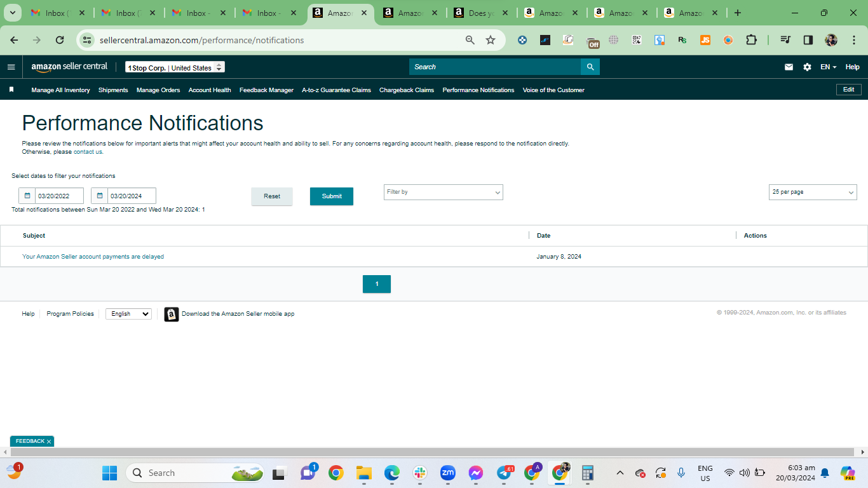Submit the date filter
The width and height of the screenshot is (868, 488).
[332, 196]
